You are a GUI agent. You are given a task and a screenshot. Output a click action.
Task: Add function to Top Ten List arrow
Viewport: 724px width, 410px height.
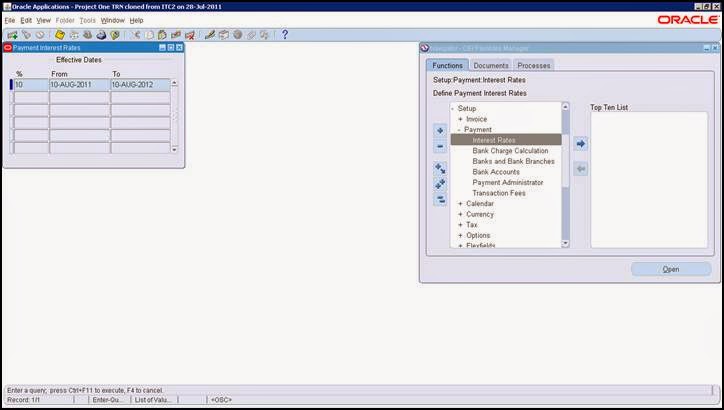(581, 144)
